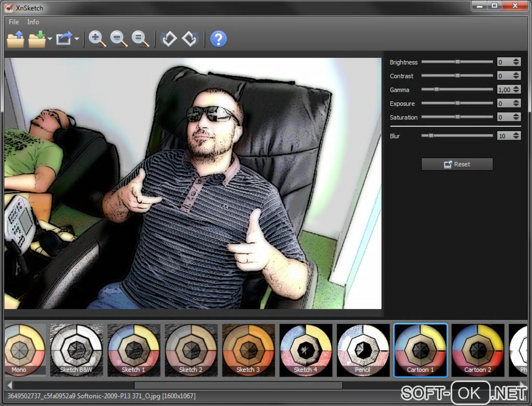Click the save image folder icon
The width and height of the screenshot is (532, 406).
[37, 39]
